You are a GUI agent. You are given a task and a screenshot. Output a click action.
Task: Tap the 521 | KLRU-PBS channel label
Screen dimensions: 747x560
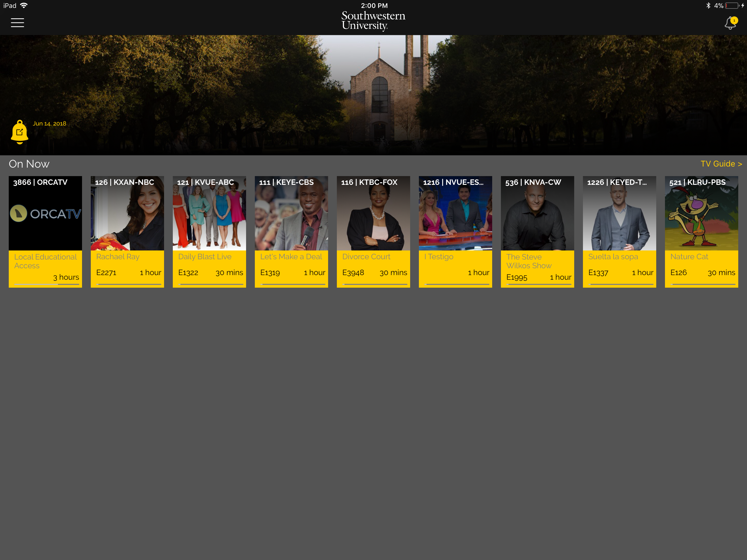tap(698, 182)
